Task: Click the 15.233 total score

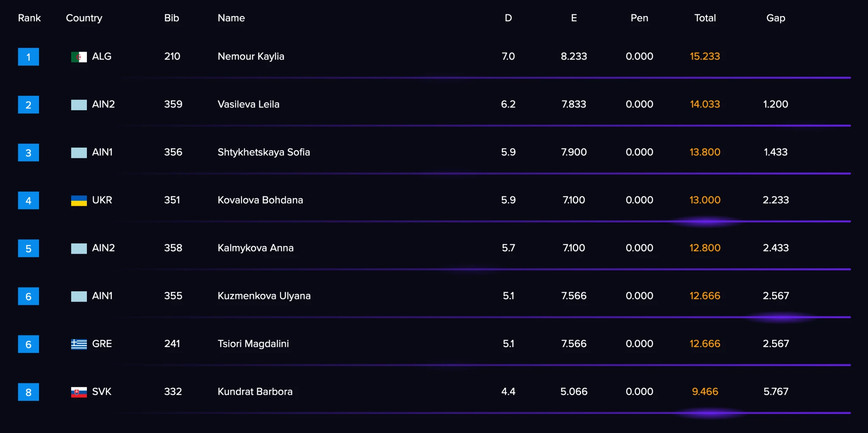Action: 705,56
